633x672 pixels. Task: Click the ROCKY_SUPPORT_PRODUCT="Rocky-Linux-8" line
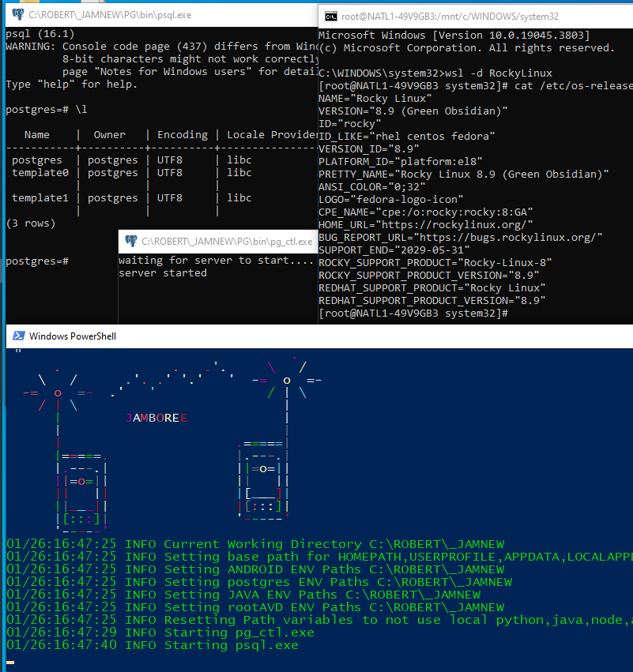(435, 263)
